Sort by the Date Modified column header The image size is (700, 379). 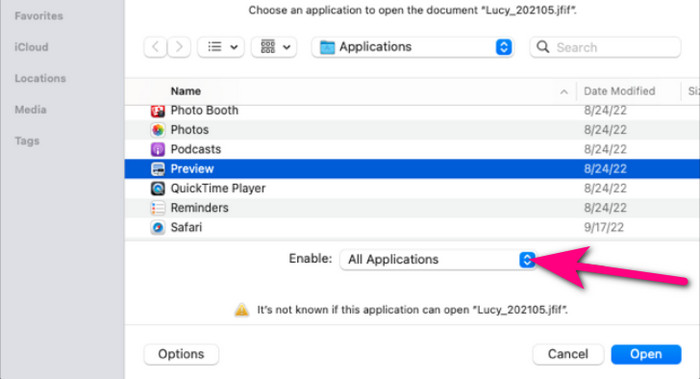point(619,91)
